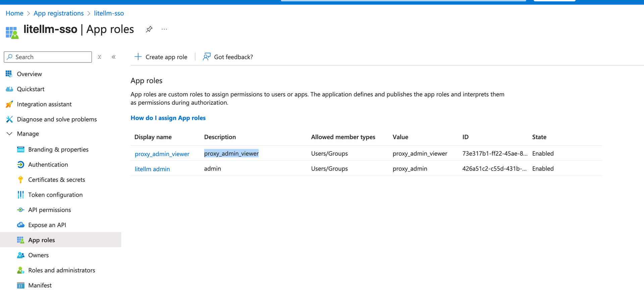Viewport: 644px width, 290px height.
Task: Open the Authentication page
Action: (x=48, y=164)
